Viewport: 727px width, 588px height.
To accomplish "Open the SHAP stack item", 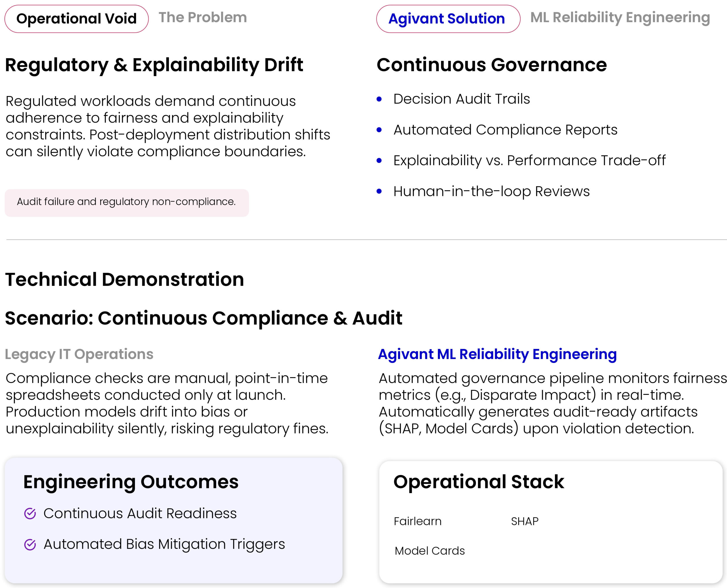I will (525, 521).
